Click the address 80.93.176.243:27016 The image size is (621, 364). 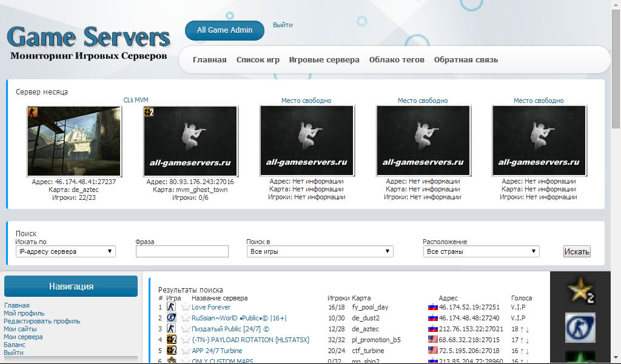coord(201,182)
